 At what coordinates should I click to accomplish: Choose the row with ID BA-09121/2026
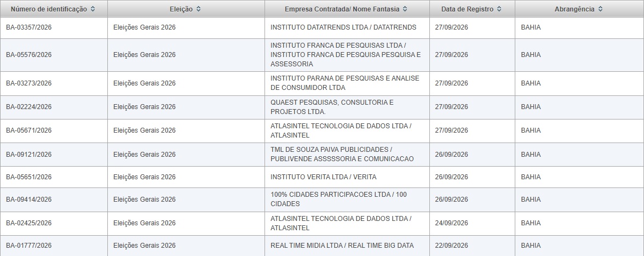pos(322,155)
